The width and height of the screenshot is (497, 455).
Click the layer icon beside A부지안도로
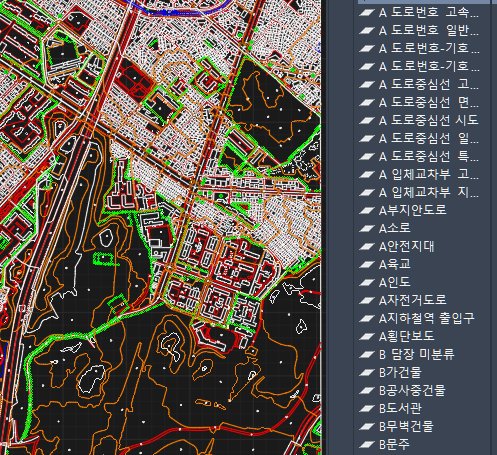pyautogui.click(x=367, y=211)
